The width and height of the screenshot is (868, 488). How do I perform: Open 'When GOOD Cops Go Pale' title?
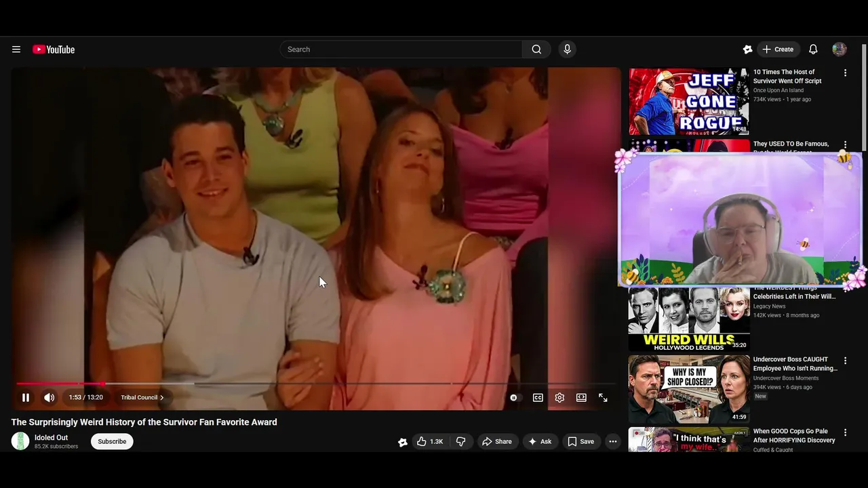(x=794, y=436)
